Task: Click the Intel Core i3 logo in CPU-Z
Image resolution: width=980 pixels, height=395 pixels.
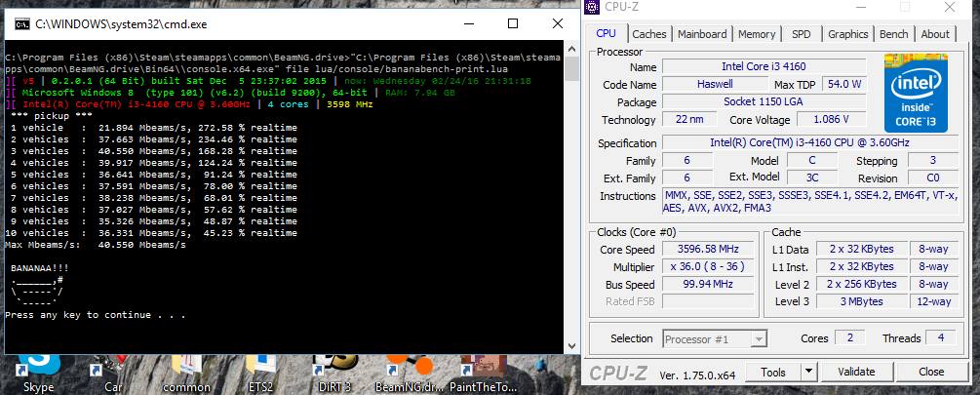Action: click(x=916, y=93)
